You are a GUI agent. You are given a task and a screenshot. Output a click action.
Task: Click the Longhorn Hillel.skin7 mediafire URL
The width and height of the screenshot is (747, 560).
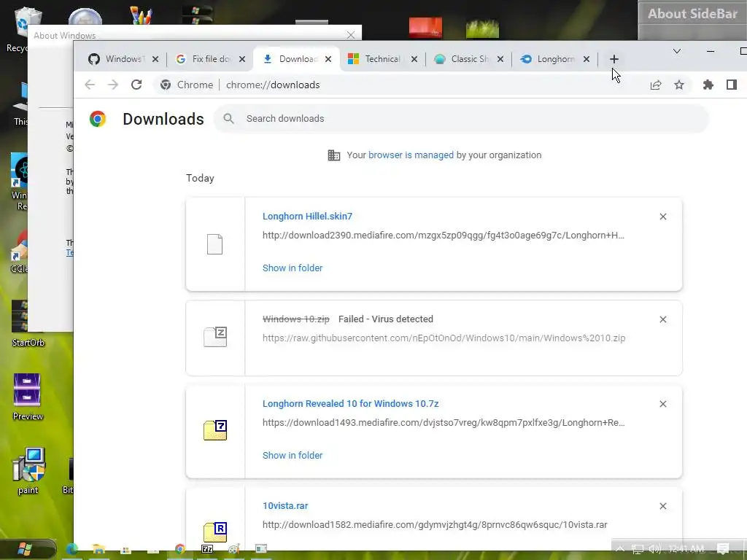click(443, 236)
